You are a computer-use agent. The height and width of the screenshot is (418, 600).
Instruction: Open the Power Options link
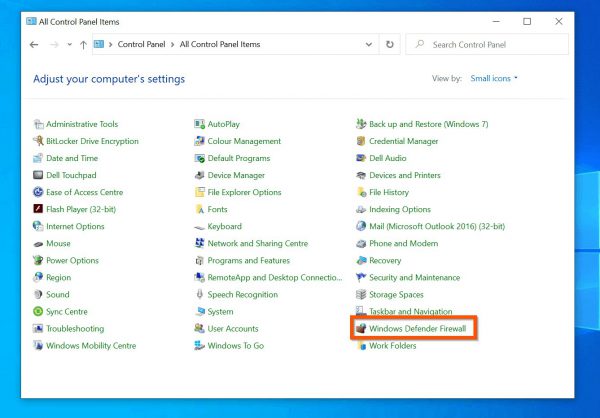click(72, 261)
